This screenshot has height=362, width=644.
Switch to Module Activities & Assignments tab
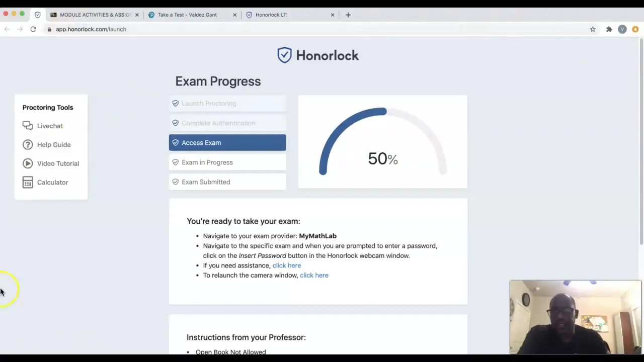click(x=95, y=15)
